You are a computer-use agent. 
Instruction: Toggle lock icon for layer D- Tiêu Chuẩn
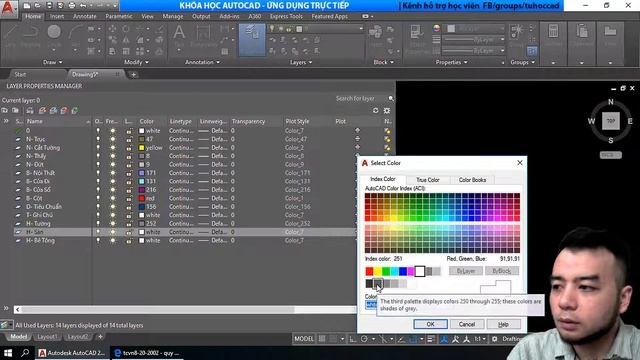pos(129,207)
